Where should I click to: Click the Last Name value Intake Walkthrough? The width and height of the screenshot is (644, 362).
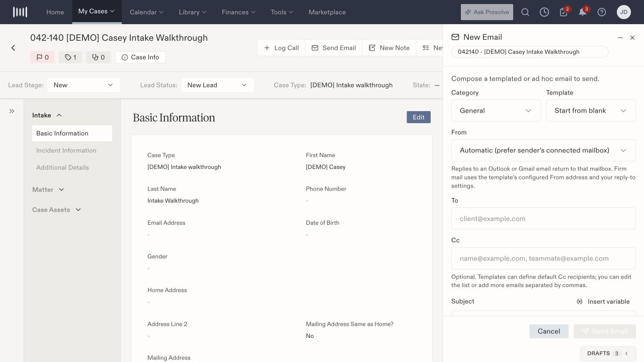(173, 201)
